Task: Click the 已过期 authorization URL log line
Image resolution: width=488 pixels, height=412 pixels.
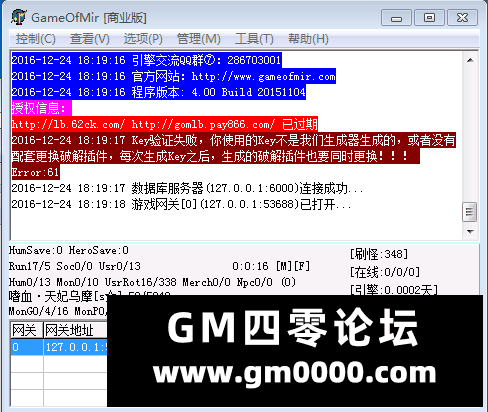Action: click(165, 124)
